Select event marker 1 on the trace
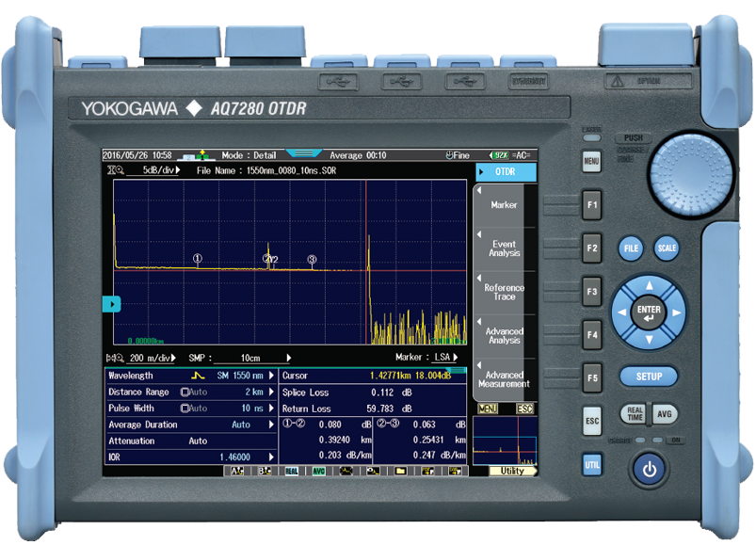The width and height of the screenshot is (756, 545). coord(197,258)
